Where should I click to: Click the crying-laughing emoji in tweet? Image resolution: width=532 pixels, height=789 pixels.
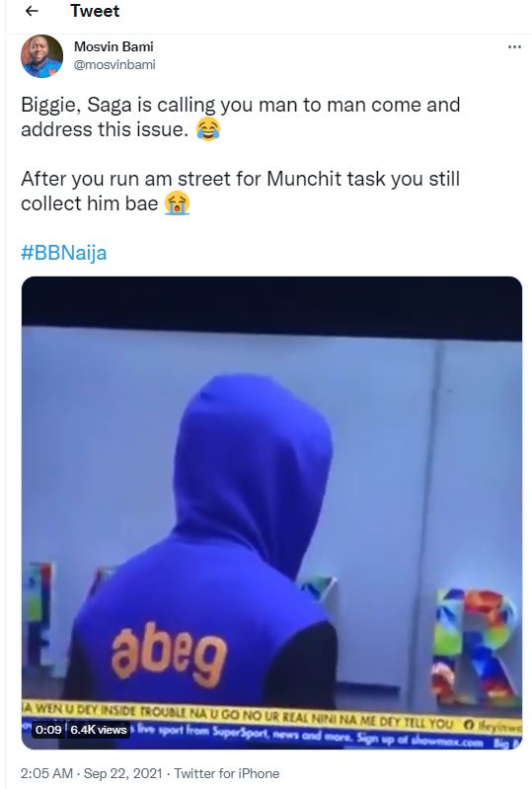pyautogui.click(x=207, y=129)
